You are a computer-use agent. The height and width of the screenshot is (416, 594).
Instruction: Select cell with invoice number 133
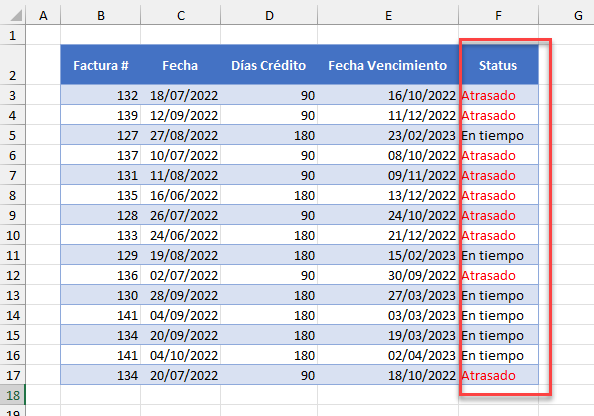point(100,235)
